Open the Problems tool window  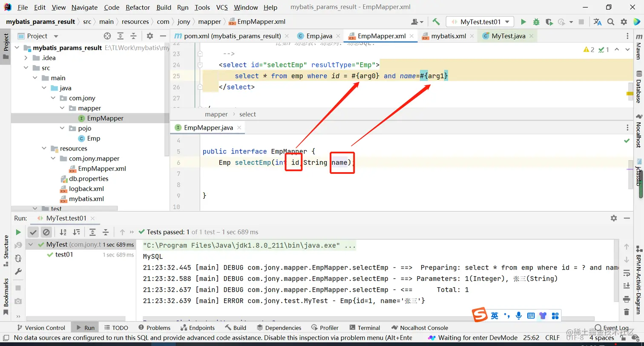tap(154, 328)
